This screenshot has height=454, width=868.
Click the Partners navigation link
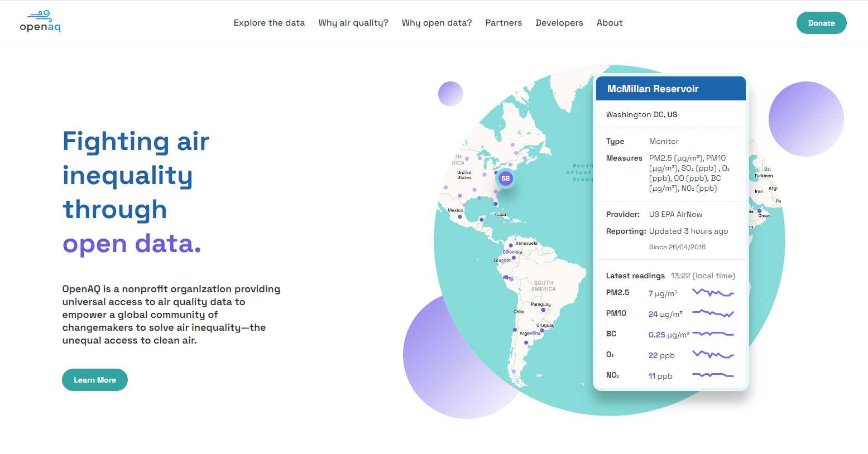(x=503, y=23)
